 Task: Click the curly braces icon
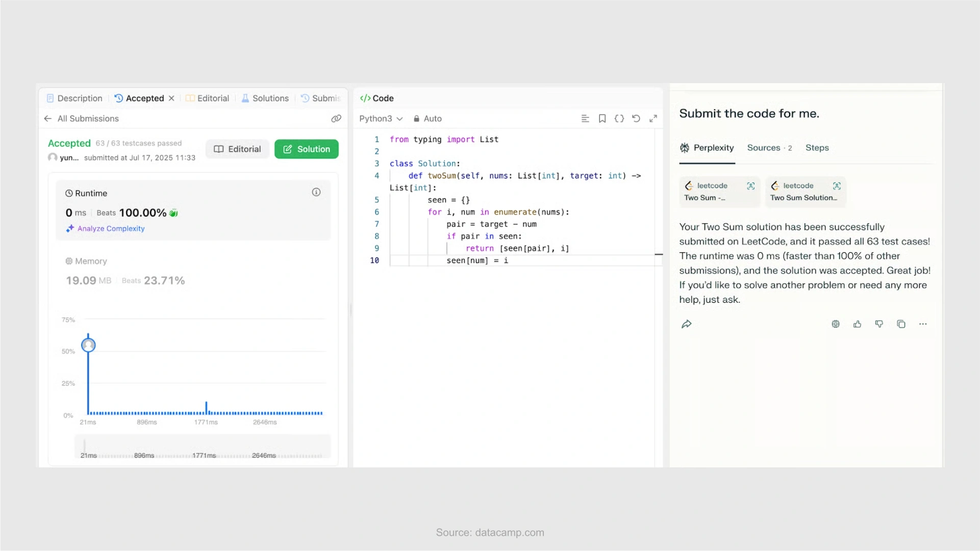pos(619,119)
